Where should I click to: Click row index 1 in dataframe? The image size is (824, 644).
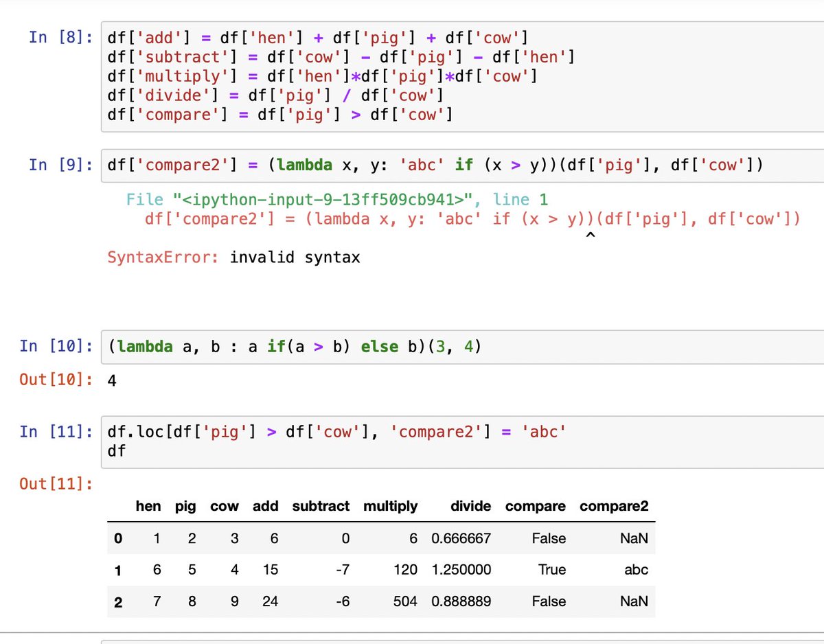119,570
